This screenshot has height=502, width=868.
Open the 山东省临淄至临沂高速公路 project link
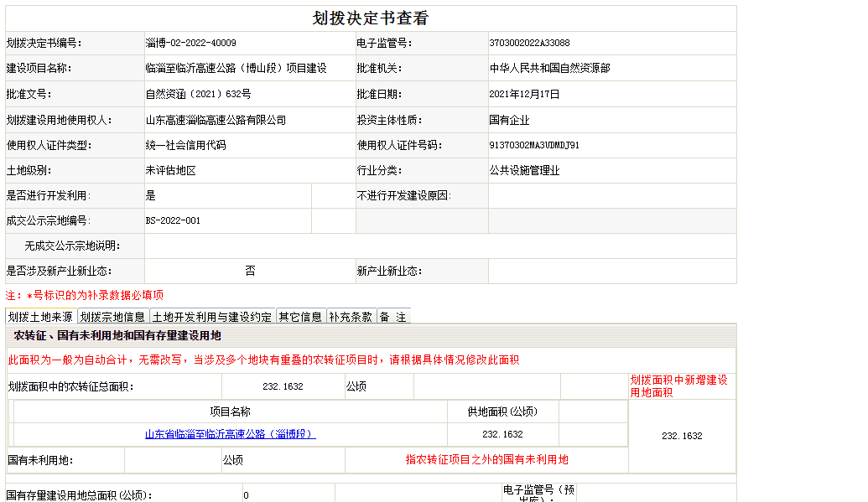(231, 434)
